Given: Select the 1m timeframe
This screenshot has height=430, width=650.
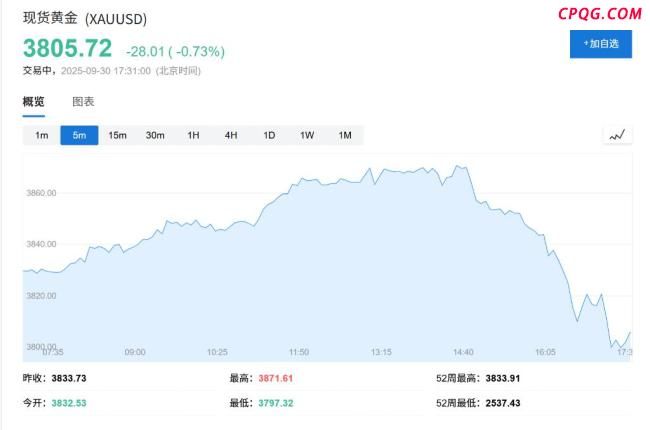Looking at the screenshot, I should point(42,135).
